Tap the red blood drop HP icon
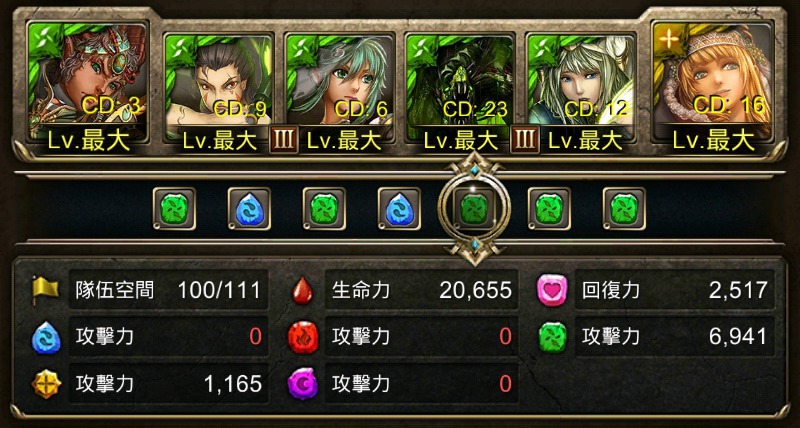This screenshot has height=428, width=800. (302, 290)
